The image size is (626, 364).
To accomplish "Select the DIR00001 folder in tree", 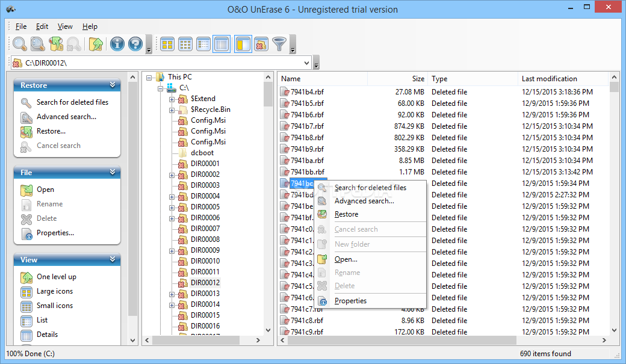I will click(205, 164).
